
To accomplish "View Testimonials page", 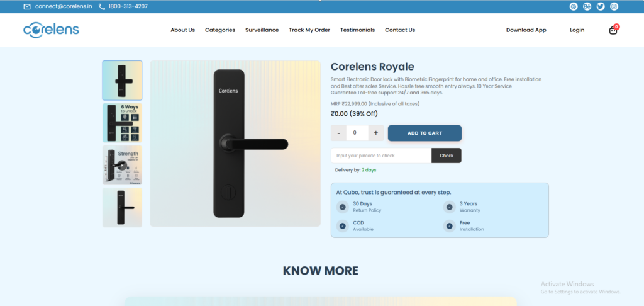I will click(357, 30).
